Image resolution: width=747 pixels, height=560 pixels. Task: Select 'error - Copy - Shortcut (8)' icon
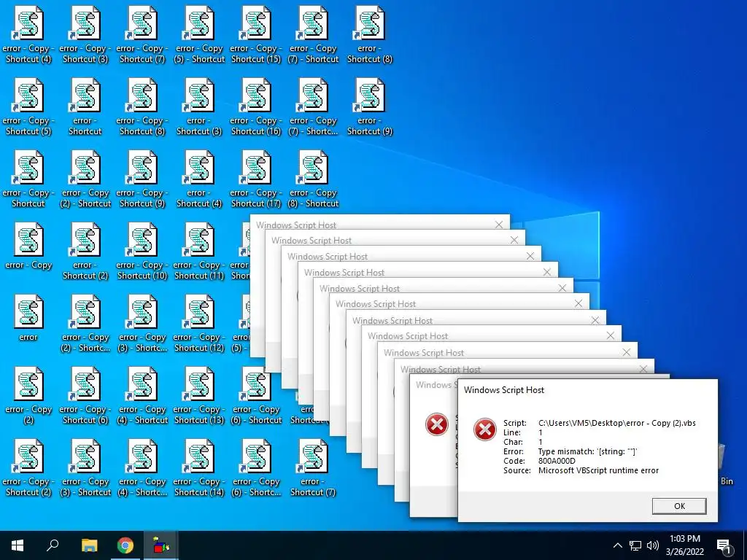pyautogui.click(x=142, y=108)
